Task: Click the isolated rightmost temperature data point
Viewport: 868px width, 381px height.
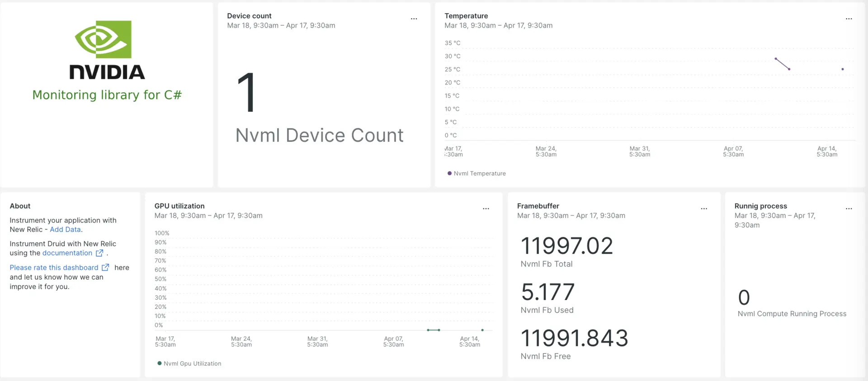Action: [842, 69]
